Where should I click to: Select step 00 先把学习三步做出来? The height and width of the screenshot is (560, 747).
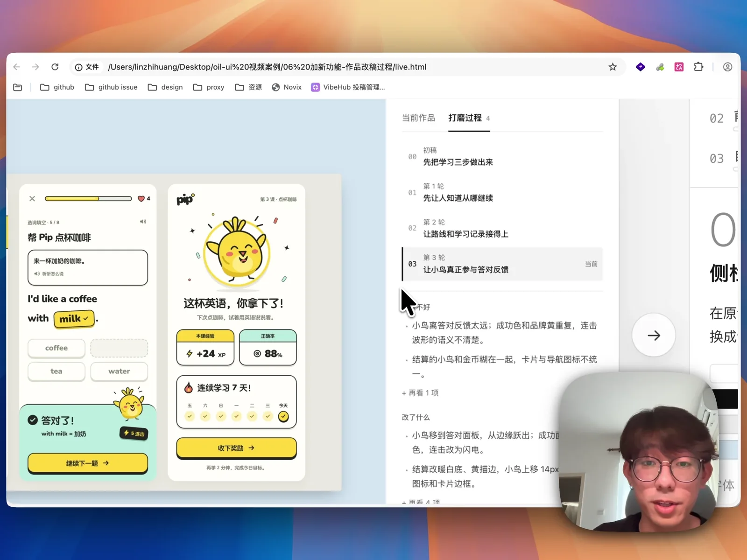(502, 156)
